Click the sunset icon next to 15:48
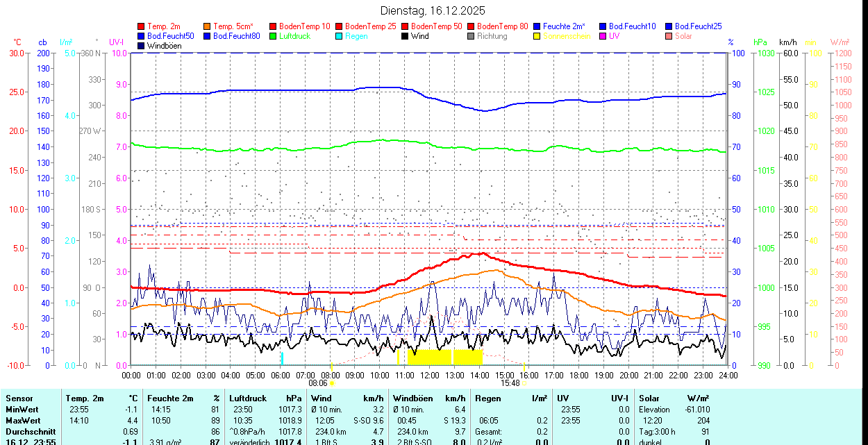The image size is (868, 445). click(524, 383)
